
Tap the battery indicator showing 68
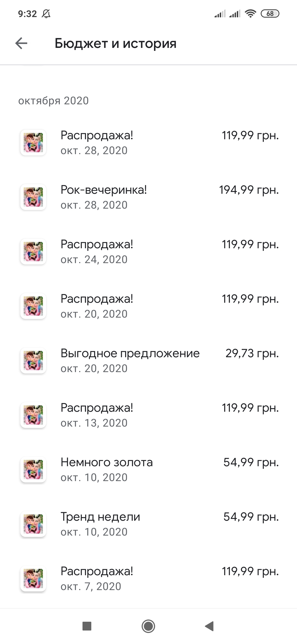(270, 13)
